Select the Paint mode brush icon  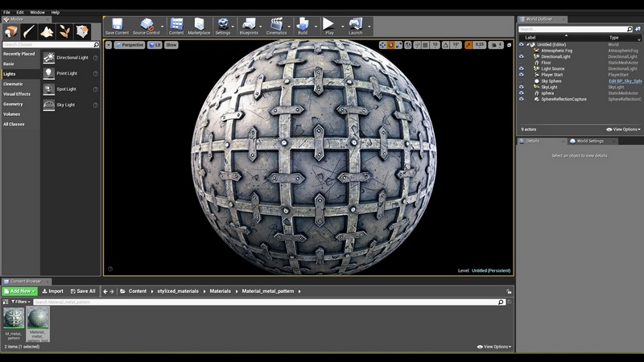coord(28,31)
